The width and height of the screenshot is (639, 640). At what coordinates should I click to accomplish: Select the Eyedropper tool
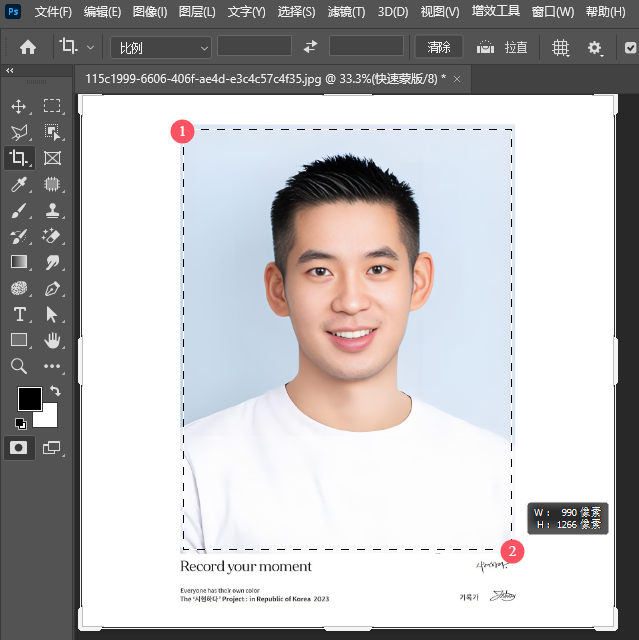19,184
